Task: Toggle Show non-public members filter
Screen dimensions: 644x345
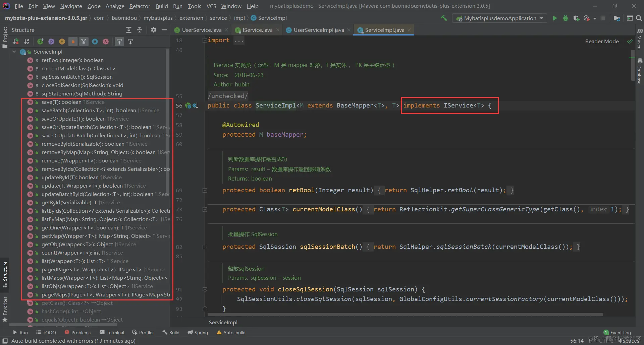Action: click(73, 42)
